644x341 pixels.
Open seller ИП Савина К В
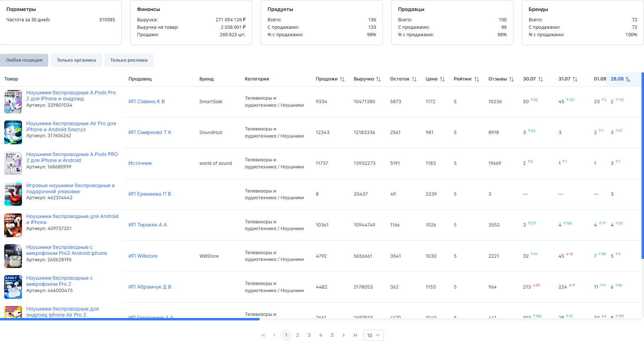click(147, 101)
